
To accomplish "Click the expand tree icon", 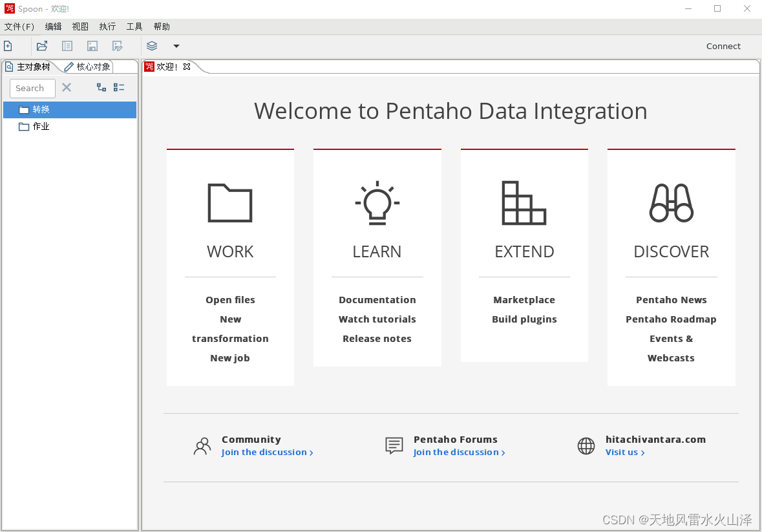I will click(x=101, y=87).
